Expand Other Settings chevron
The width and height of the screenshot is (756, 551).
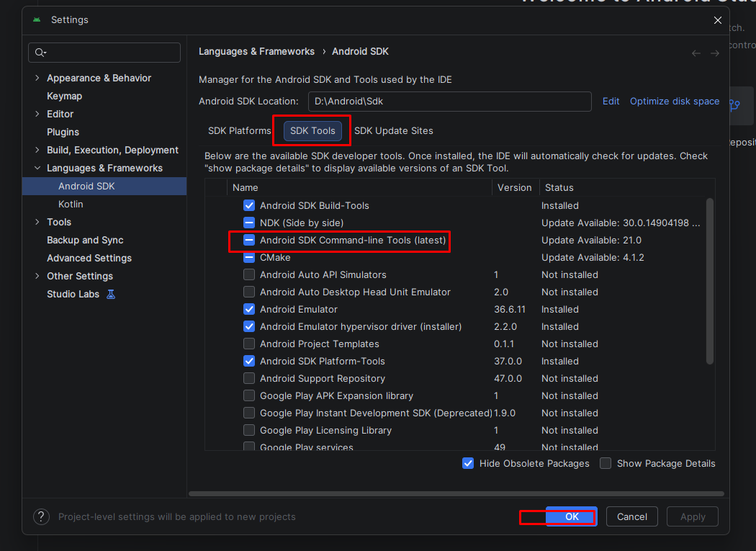[x=37, y=276]
